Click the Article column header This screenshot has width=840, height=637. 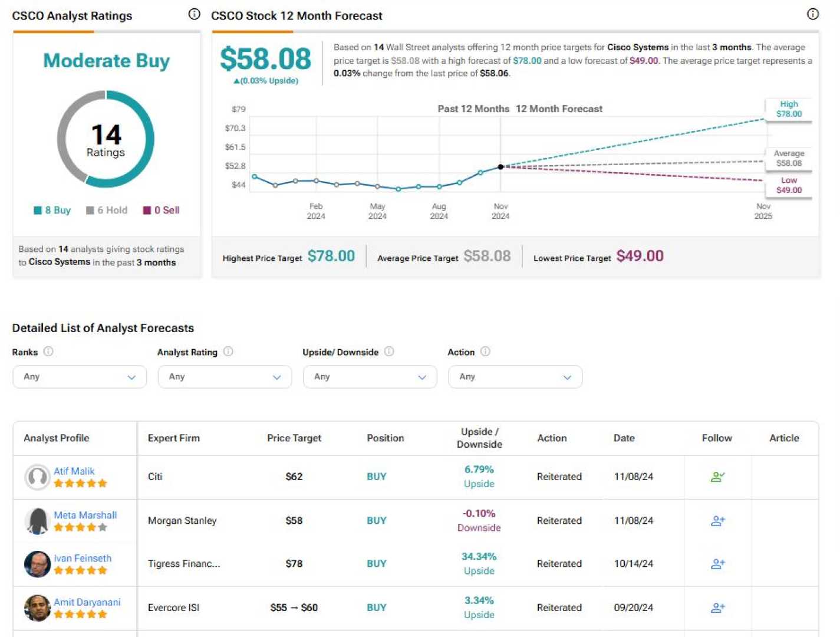tap(784, 438)
